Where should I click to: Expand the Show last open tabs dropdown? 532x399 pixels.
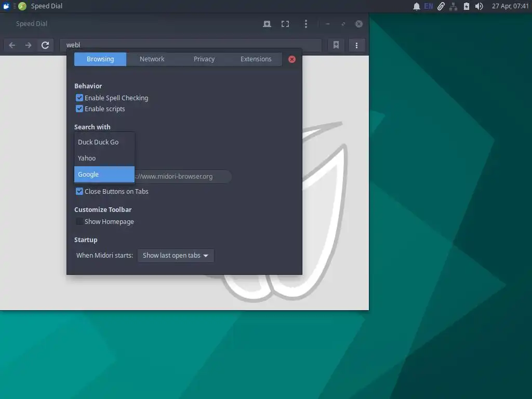pos(176,256)
